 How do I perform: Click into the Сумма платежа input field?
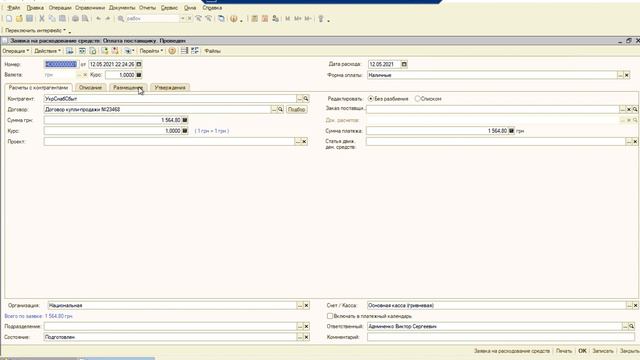tap(437, 131)
